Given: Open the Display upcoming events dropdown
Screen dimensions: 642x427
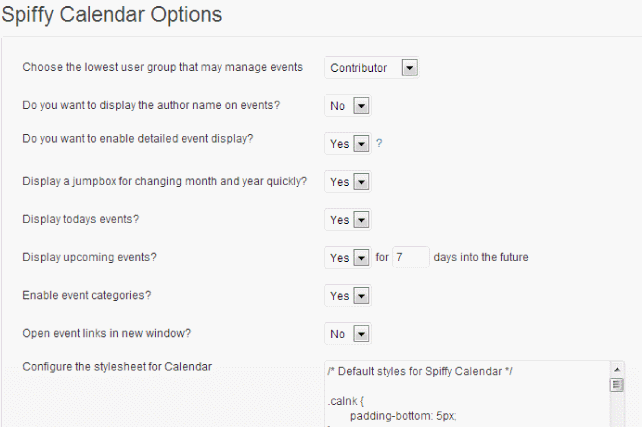Looking at the screenshot, I should (348, 258).
